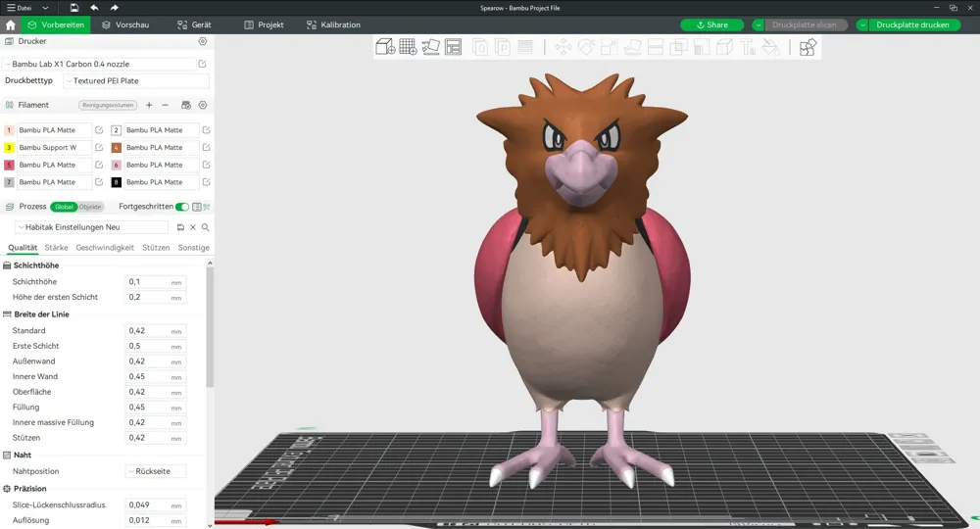Open dropdown arrow beside Druckplatte drucken
Viewport: 980px width, 529px height.
862,25
